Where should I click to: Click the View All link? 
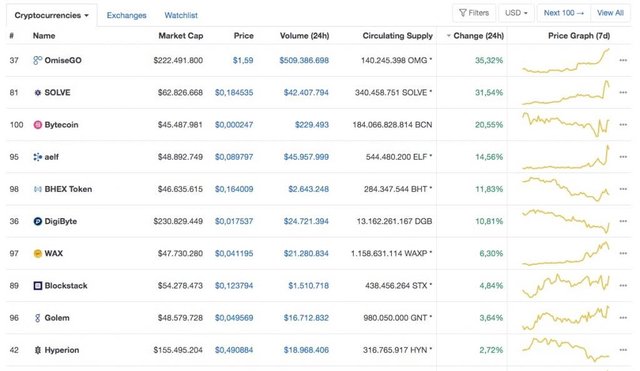click(x=610, y=13)
